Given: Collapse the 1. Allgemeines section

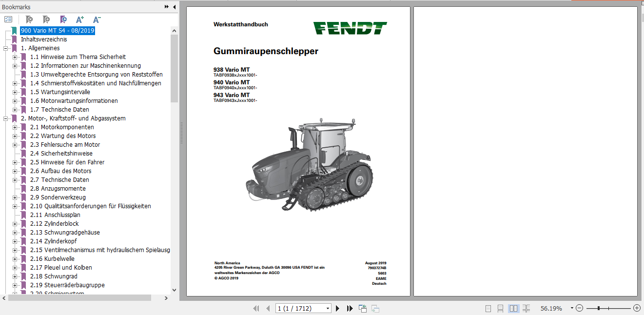Looking at the screenshot, I should (x=6, y=48).
